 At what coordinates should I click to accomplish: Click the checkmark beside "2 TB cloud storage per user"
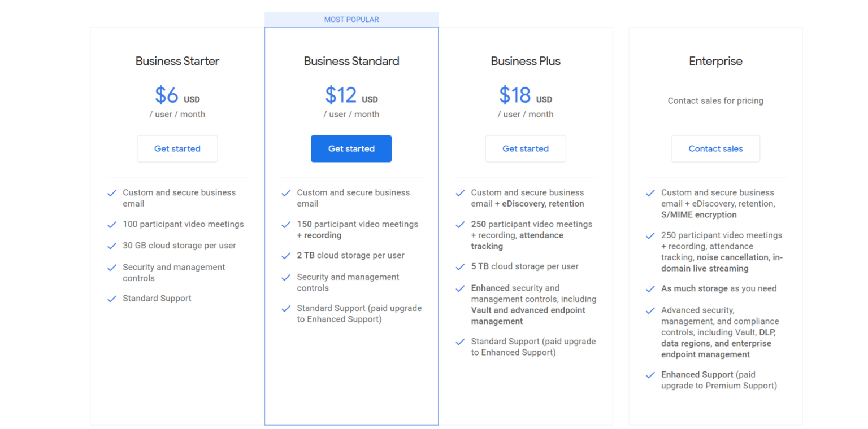285,255
